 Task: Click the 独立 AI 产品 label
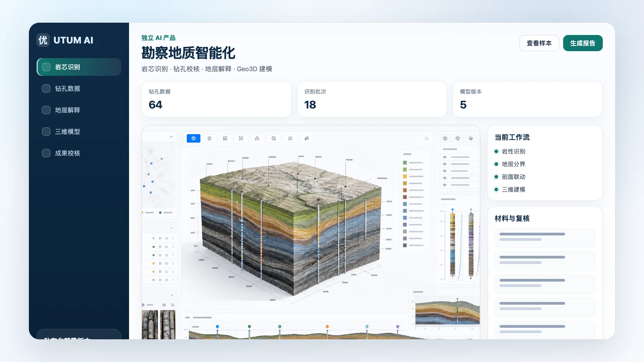point(158,38)
